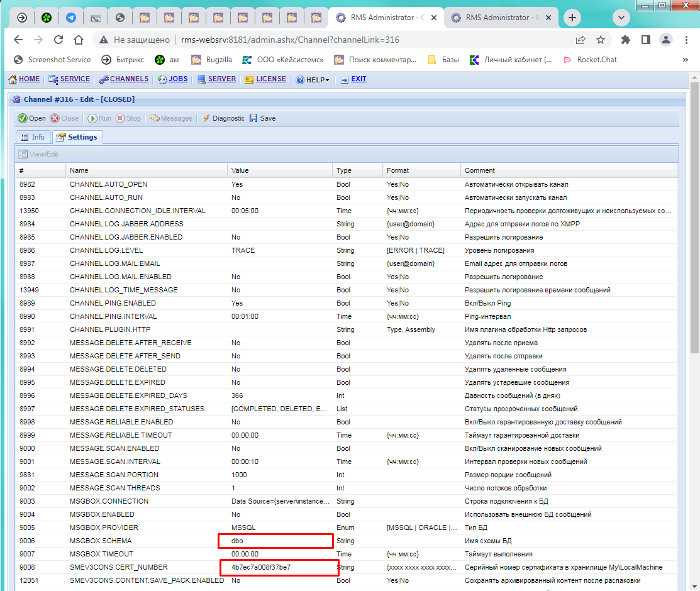
Task: Click the Close channel toolbar button
Action: coord(64,118)
